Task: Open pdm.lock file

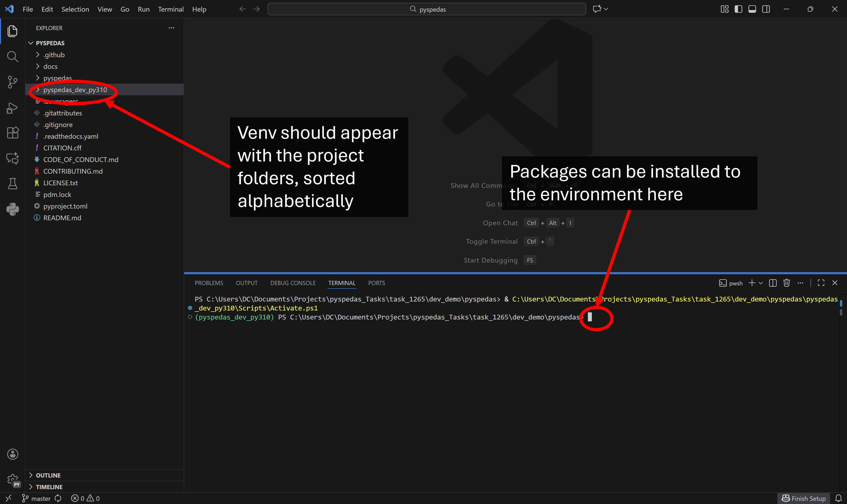Action: click(x=105, y=195)
